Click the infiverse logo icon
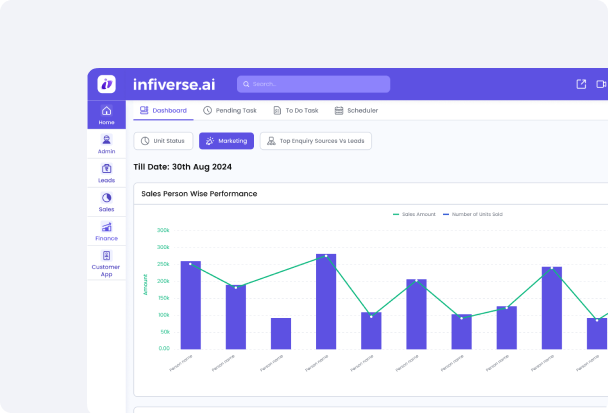The image size is (608, 413). coord(107,84)
